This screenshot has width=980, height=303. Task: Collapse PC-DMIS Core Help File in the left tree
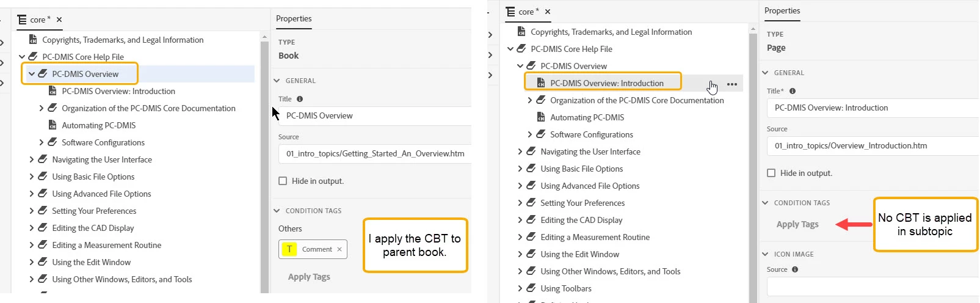(x=22, y=57)
